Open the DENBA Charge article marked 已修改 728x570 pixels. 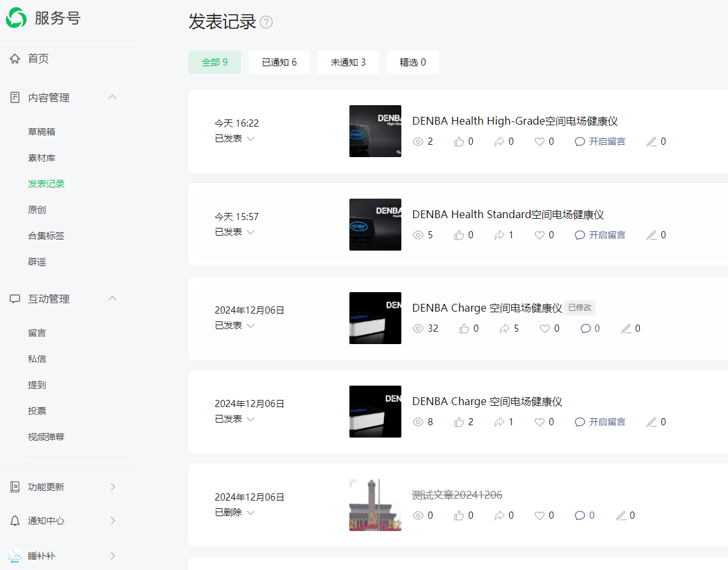pyautogui.click(x=487, y=308)
